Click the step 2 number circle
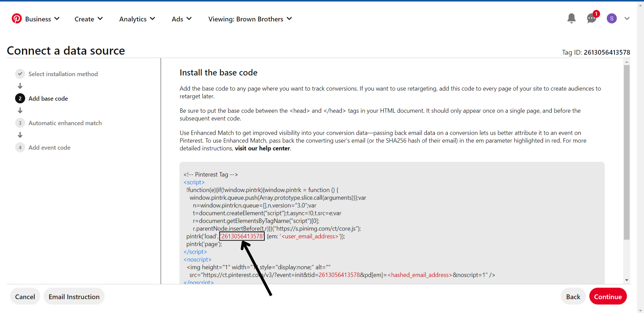 tap(20, 98)
